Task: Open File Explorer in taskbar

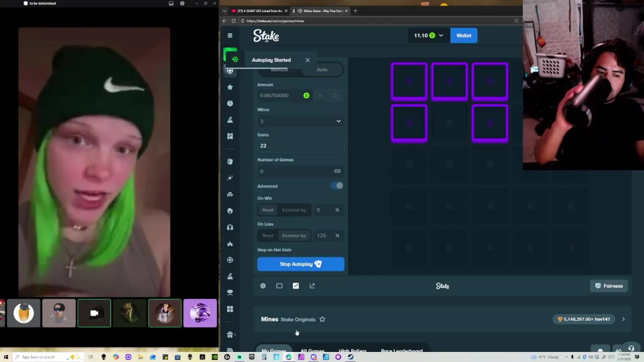Action: pos(140,357)
